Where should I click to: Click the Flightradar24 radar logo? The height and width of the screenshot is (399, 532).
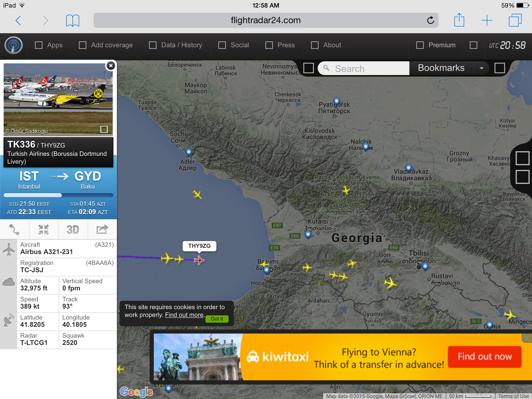[x=14, y=45]
